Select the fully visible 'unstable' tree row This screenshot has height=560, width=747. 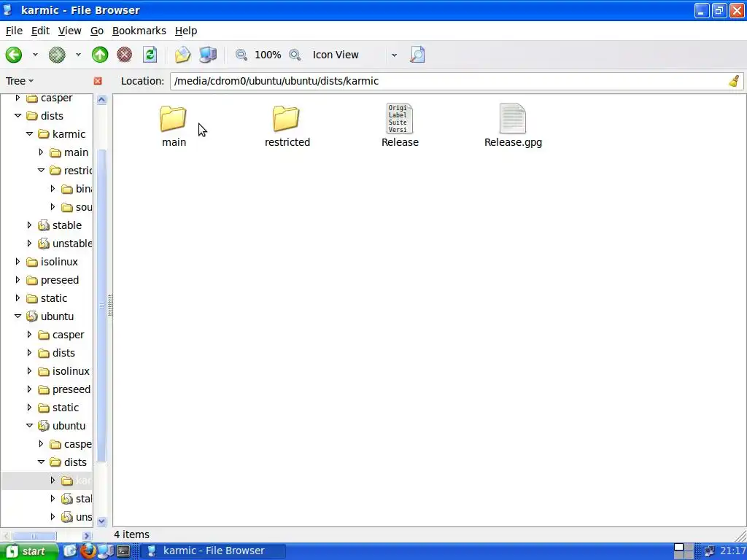tap(72, 244)
